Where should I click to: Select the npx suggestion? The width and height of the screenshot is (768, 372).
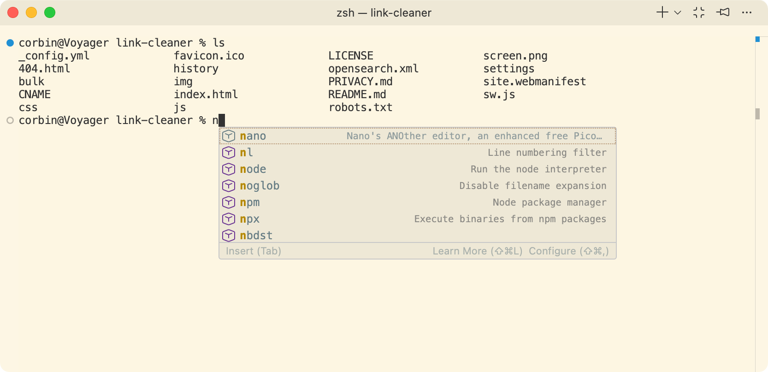tap(417, 219)
